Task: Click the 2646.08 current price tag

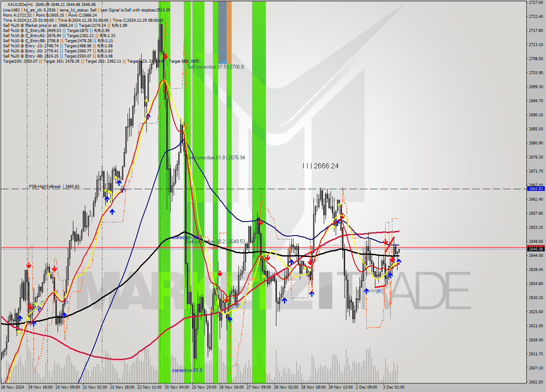Action: (x=535, y=249)
